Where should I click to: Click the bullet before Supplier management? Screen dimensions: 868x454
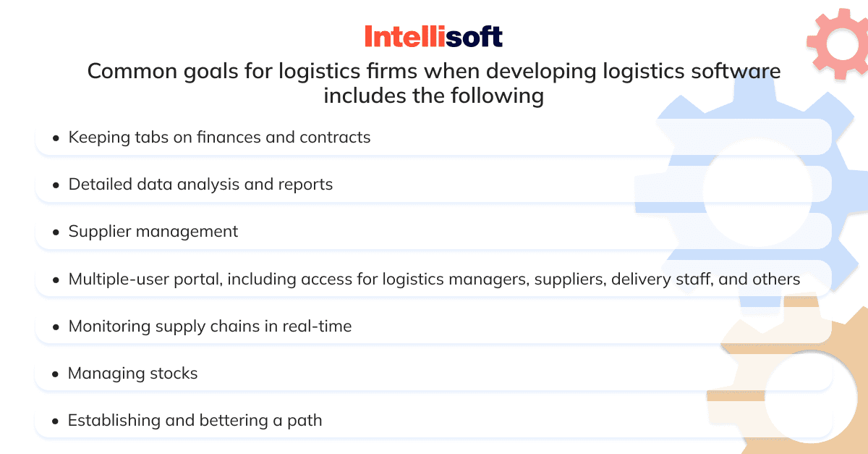[56, 232]
